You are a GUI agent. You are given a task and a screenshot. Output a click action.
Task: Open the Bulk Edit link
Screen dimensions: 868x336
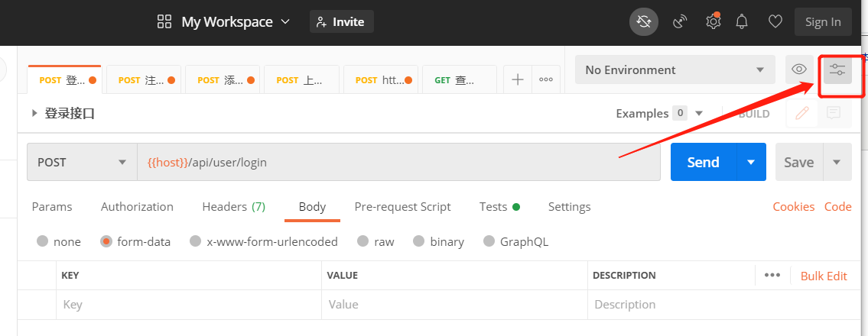pos(824,276)
